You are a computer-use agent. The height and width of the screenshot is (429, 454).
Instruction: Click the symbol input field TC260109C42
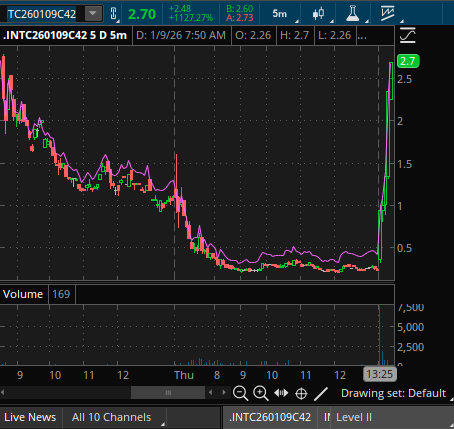[x=42, y=14]
